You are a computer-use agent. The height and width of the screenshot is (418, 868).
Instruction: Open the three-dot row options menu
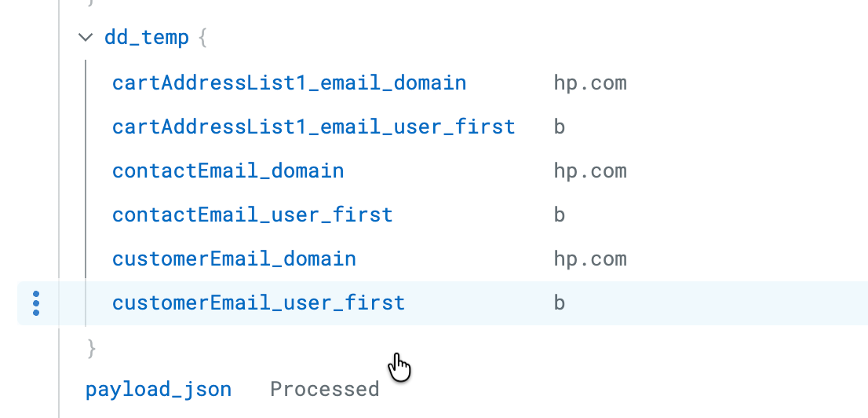(x=36, y=303)
